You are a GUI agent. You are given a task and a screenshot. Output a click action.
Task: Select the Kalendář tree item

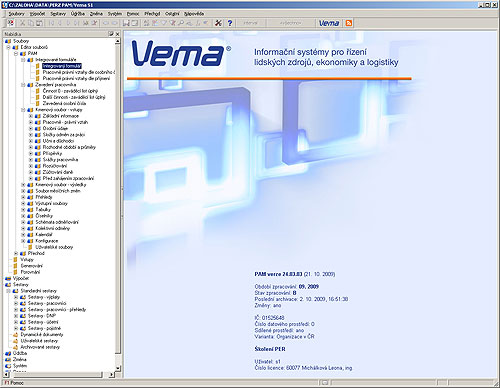tap(44, 234)
